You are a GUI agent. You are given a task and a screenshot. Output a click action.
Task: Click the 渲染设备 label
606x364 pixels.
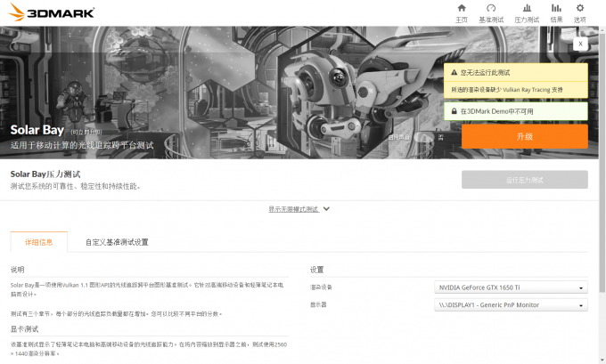[321, 287]
